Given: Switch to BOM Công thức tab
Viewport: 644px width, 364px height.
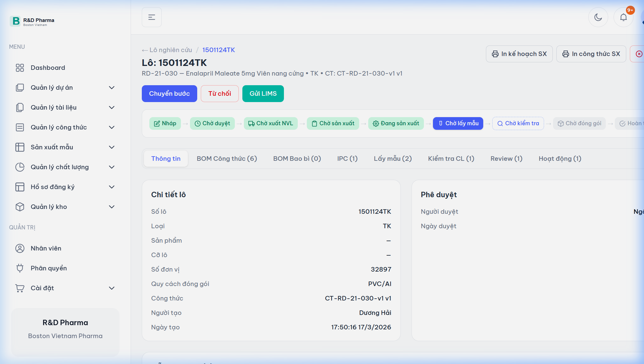Looking at the screenshot, I should click(227, 159).
